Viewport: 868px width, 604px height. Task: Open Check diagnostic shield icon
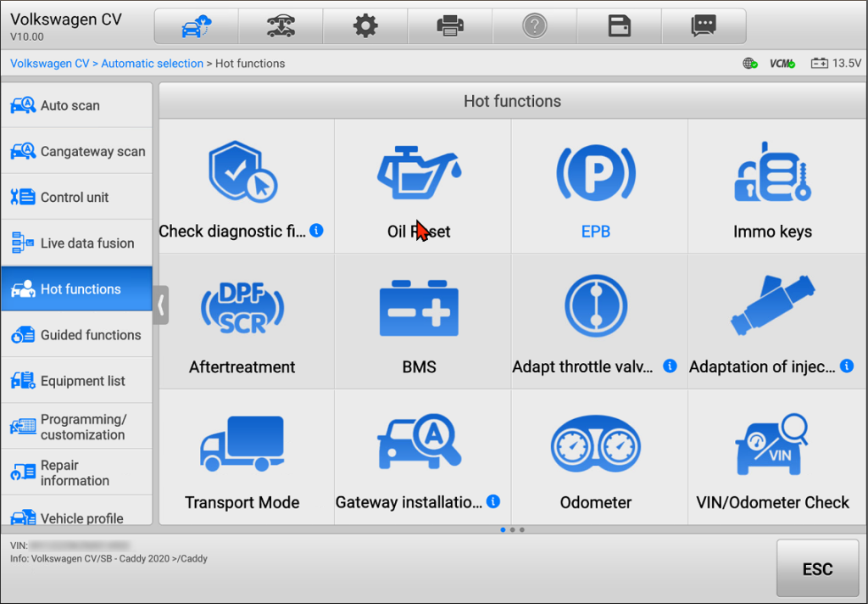pyautogui.click(x=242, y=171)
